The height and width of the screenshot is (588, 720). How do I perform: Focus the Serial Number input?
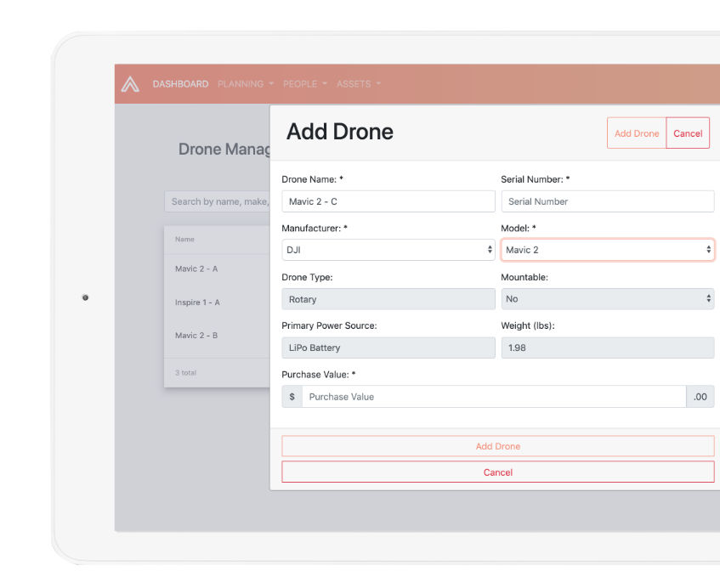click(608, 201)
